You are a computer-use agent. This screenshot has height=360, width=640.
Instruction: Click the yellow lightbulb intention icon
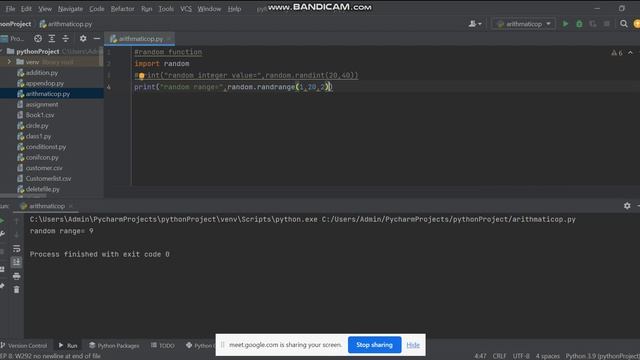click(141, 76)
